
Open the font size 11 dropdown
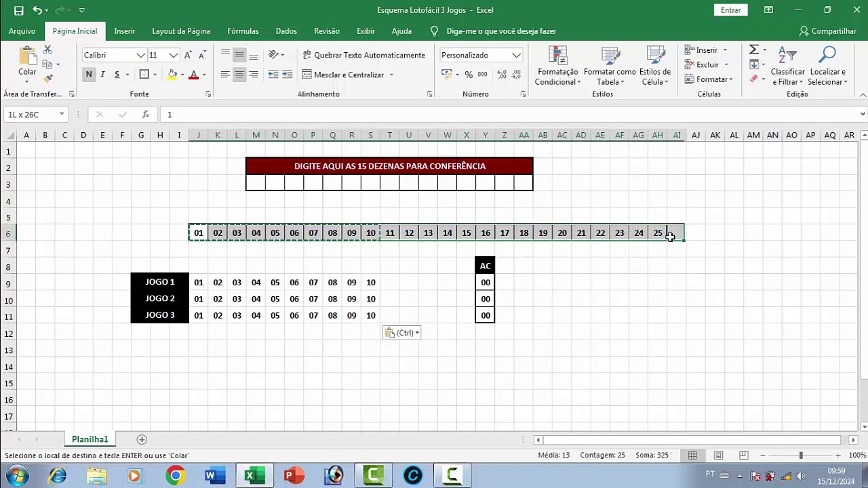pos(174,56)
